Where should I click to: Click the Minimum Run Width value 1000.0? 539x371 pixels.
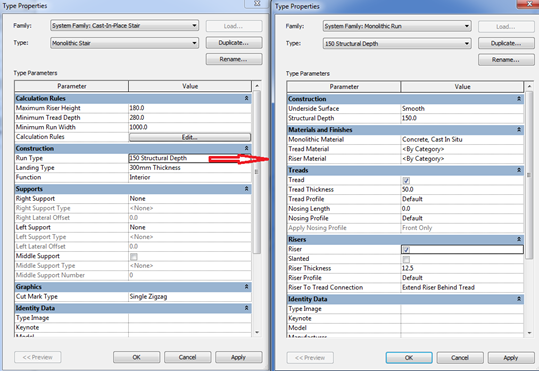190,127
